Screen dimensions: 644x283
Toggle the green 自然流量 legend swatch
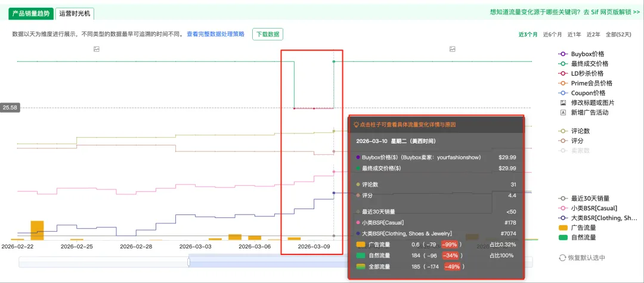[x=563, y=238]
